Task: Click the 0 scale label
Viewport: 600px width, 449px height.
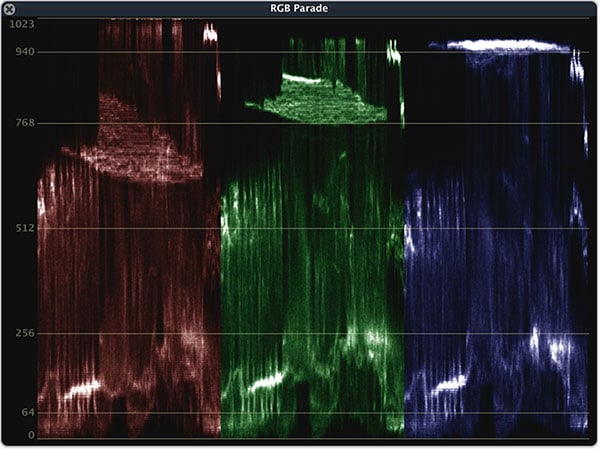Action: click(30, 434)
